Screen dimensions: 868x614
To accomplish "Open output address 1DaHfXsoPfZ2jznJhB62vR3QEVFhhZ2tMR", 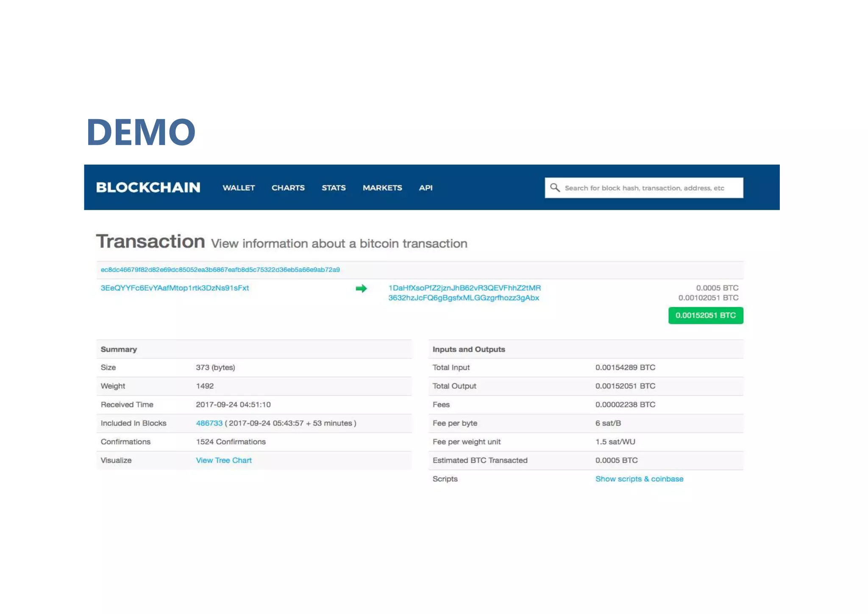I will tap(465, 288).
